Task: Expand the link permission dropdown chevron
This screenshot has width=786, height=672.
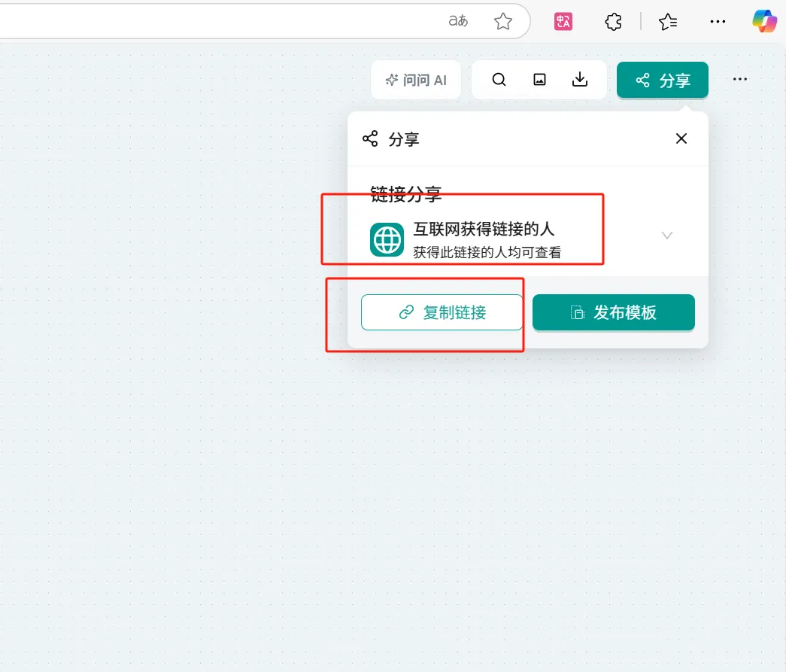Action: click(x=666, y=236)
